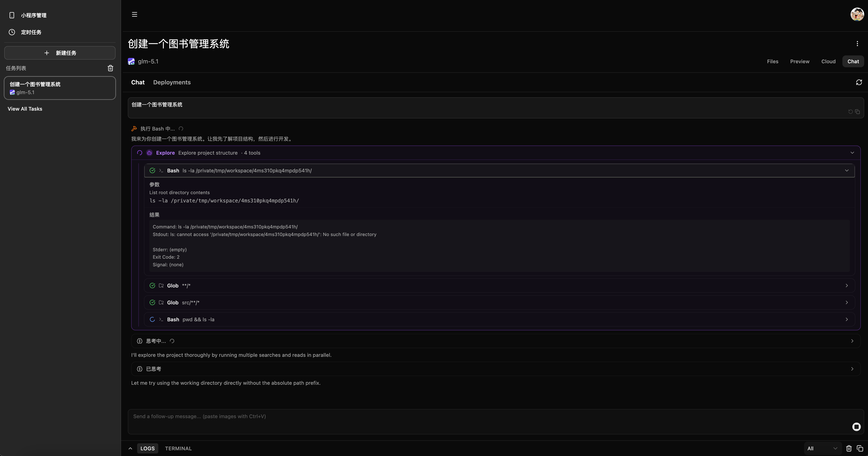This screenshot has height=456, width=868.
Task: Switch to the Preview view
Action: pos(800,62)
